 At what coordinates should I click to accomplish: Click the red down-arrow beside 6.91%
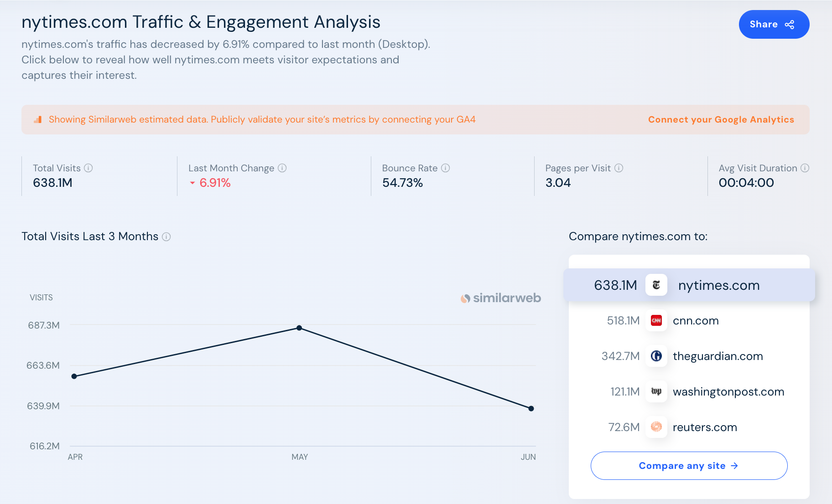(192, 183)
